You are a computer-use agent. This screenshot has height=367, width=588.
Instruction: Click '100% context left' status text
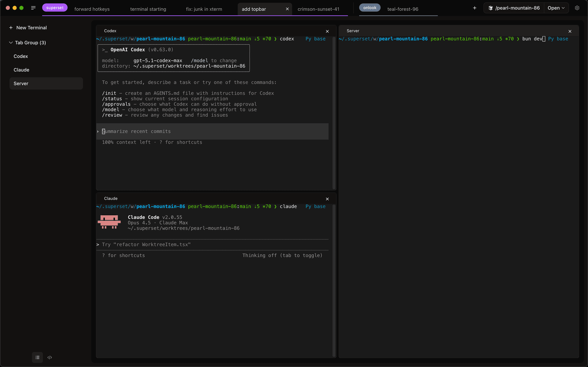[x=126, y=142]
